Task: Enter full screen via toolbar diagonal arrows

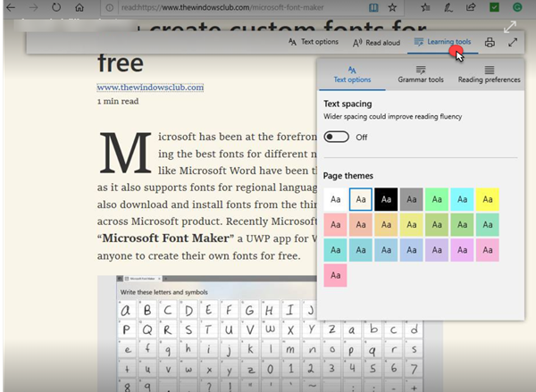Action: [513, 42]
